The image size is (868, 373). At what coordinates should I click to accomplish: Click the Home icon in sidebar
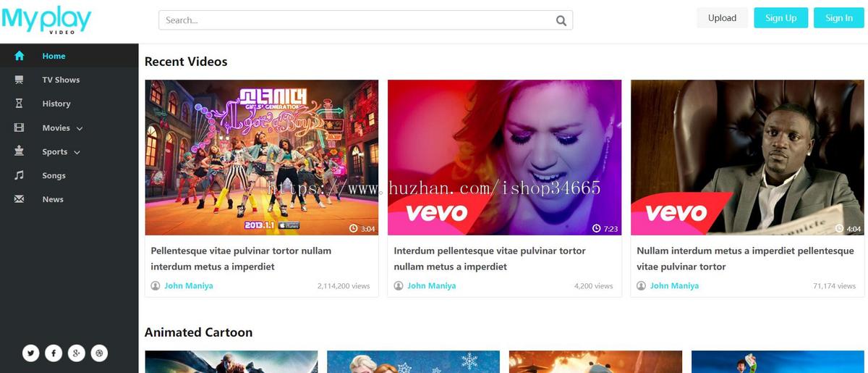pyautogui.click(x=20, y=56)
